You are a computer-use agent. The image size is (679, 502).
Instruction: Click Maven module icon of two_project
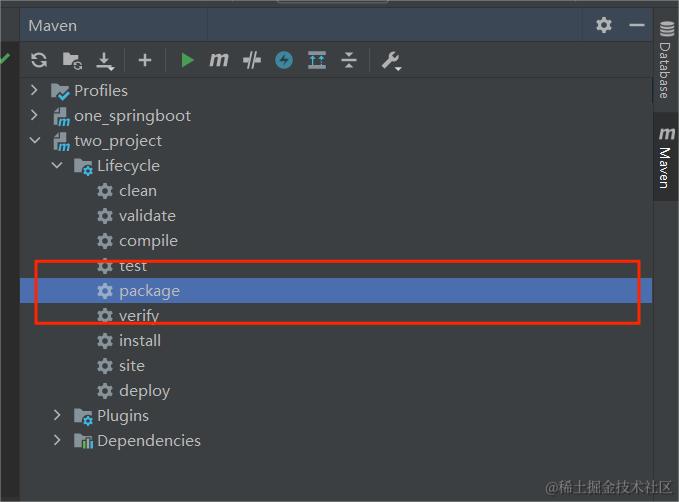[61, 142]
